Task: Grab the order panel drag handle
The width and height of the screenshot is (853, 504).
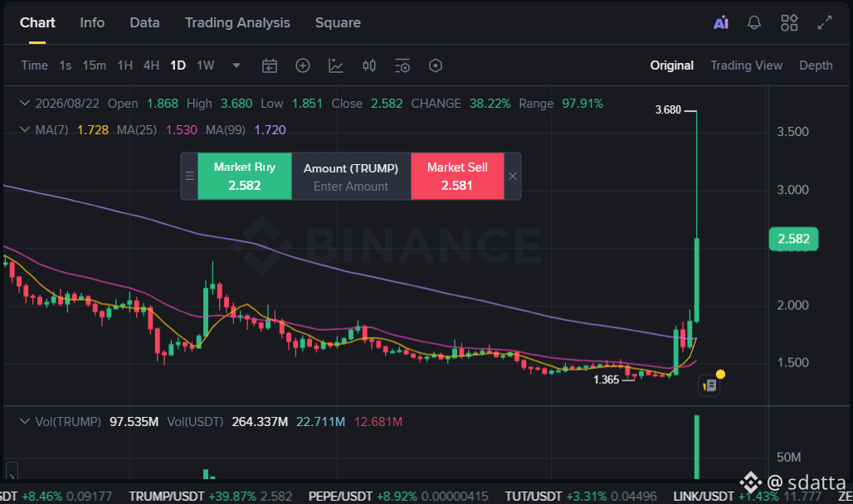Action: click(x=190, y=177)
